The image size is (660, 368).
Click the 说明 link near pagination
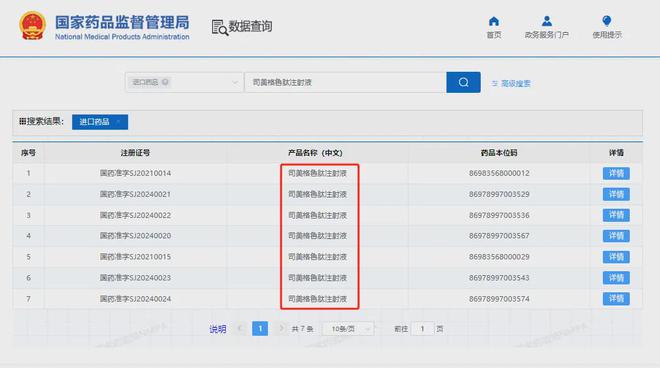(x=218, y=329)
